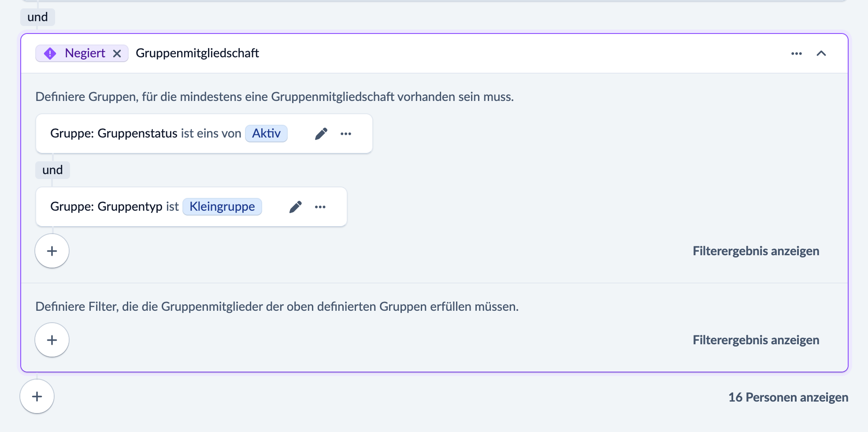Click the warning diamond icon inside the Negiert badge
Image resolution: width=868 pixels, height=432 pixels.
[x=50, y=53]
